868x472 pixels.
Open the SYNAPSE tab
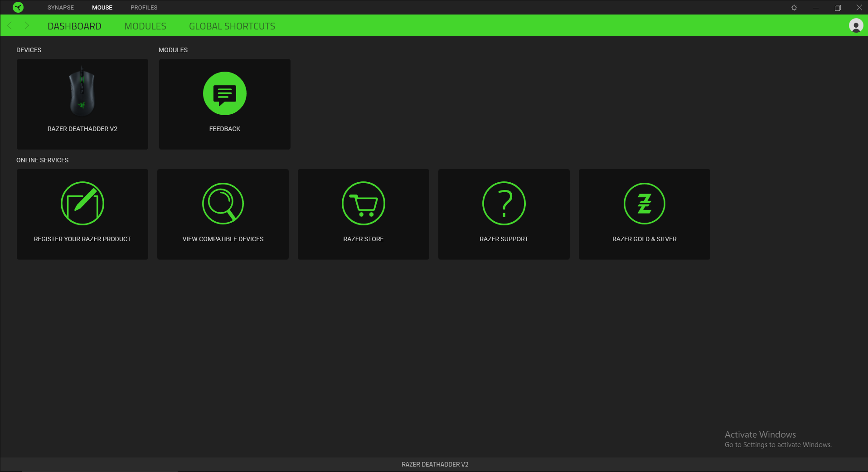60,8
